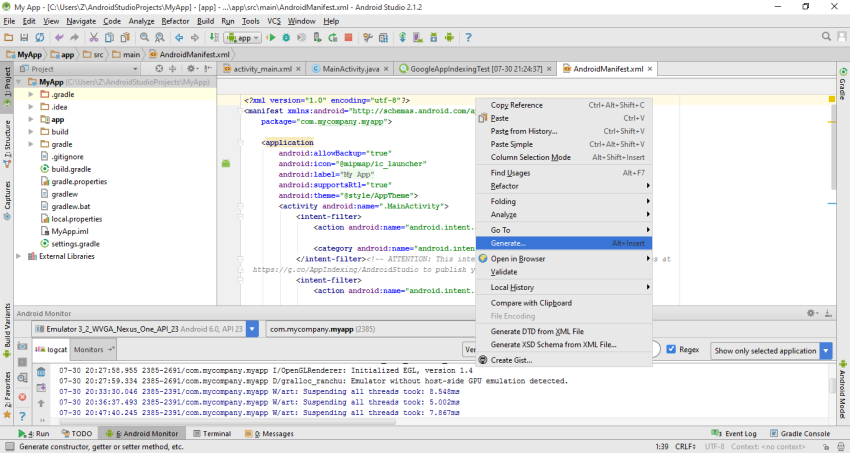Screen dimensions: 850x453
Task: Open the Event Log panel
Action: click(x=734, y=433)
